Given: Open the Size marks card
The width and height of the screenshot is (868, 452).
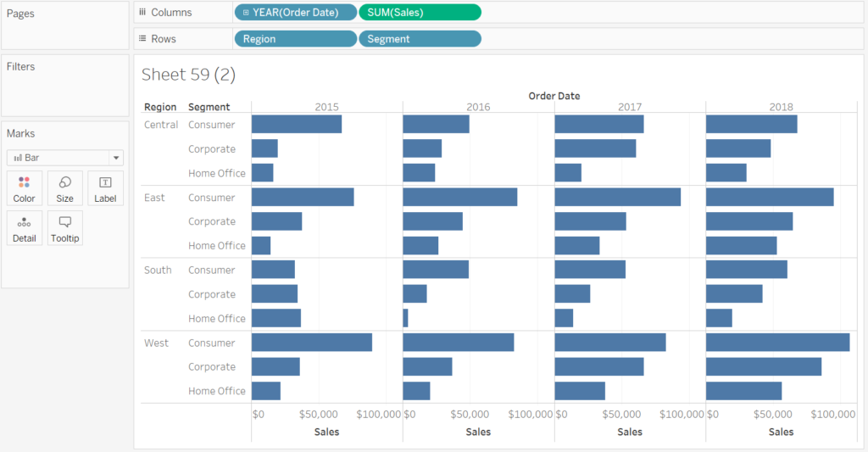Looking at the screenshot, I should [64, 188].
